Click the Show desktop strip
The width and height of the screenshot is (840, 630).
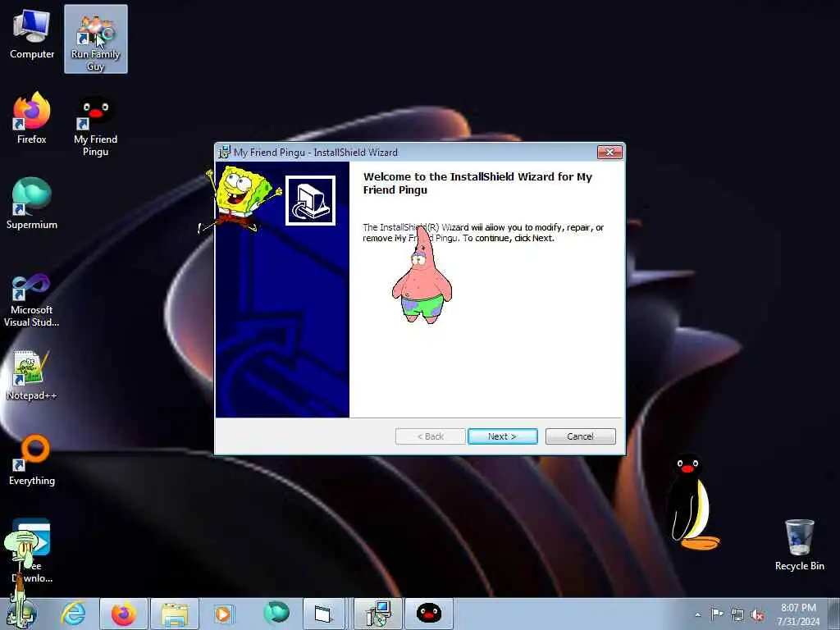pos(834,614)
